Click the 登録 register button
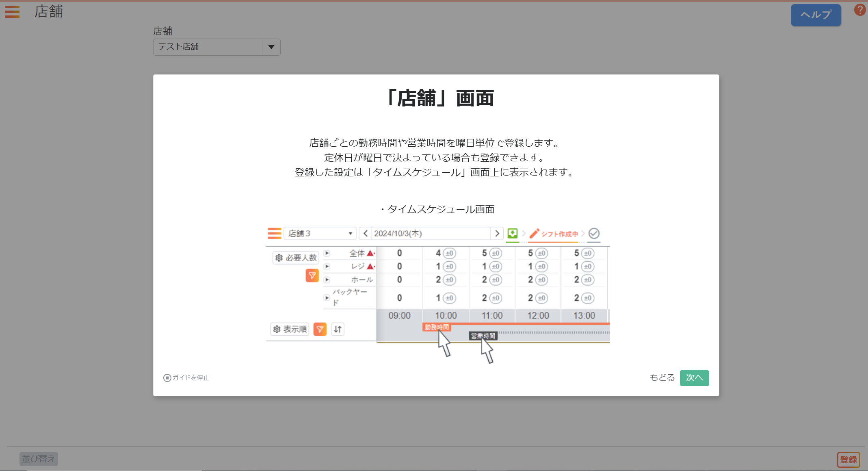The width and height of the screenshot is (868, 471). (x=848, y=460)
